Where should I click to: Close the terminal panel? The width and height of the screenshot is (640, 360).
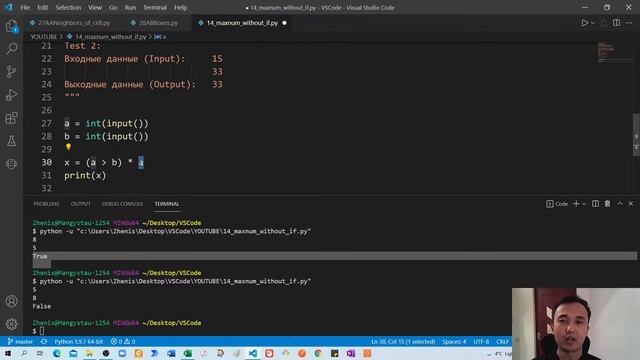click(631, 204)
